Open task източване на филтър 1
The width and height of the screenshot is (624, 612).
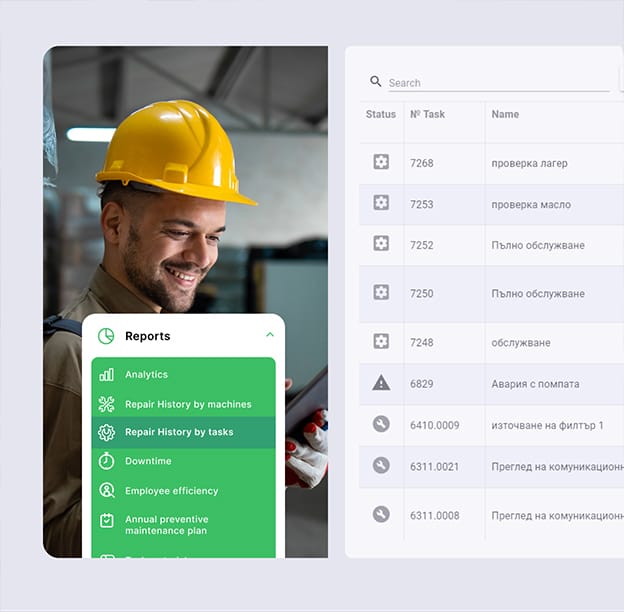[548, 425]
